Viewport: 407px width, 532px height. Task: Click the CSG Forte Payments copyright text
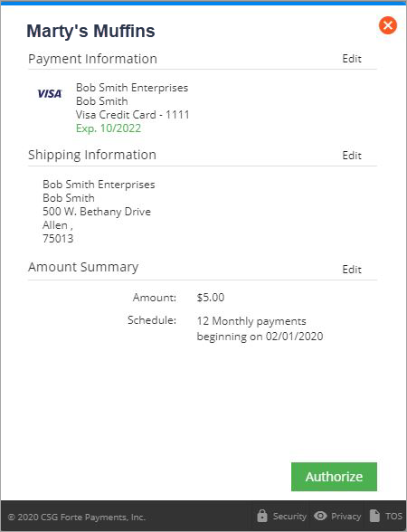(x=77, y=518)
